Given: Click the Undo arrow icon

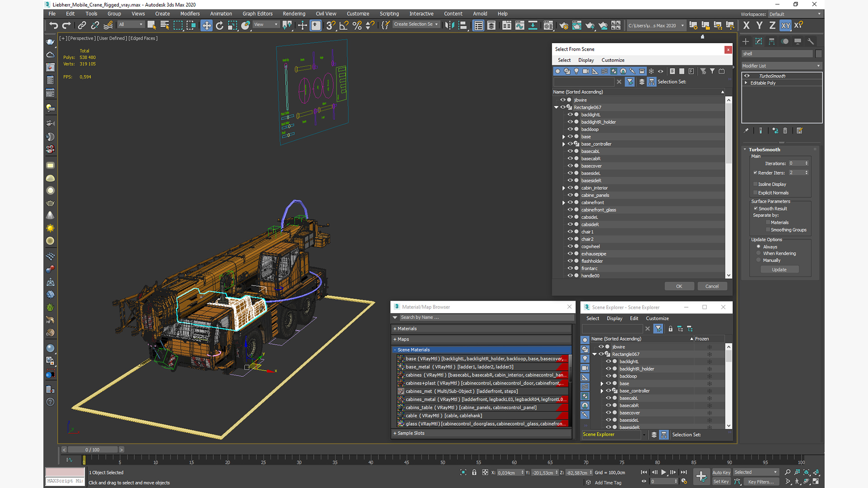Looking at the screenshot, I should [x=53, y=26].
